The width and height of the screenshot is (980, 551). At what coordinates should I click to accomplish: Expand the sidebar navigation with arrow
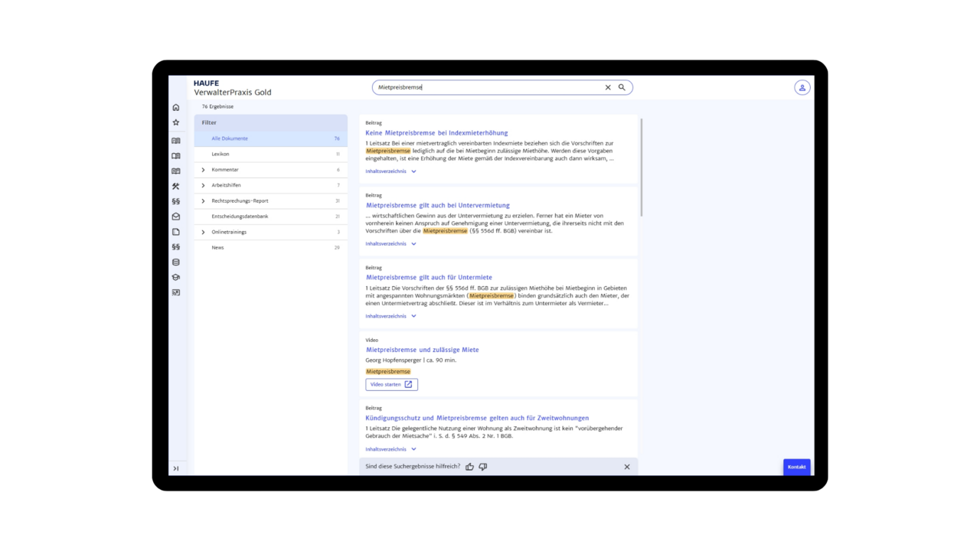[176, 468]
